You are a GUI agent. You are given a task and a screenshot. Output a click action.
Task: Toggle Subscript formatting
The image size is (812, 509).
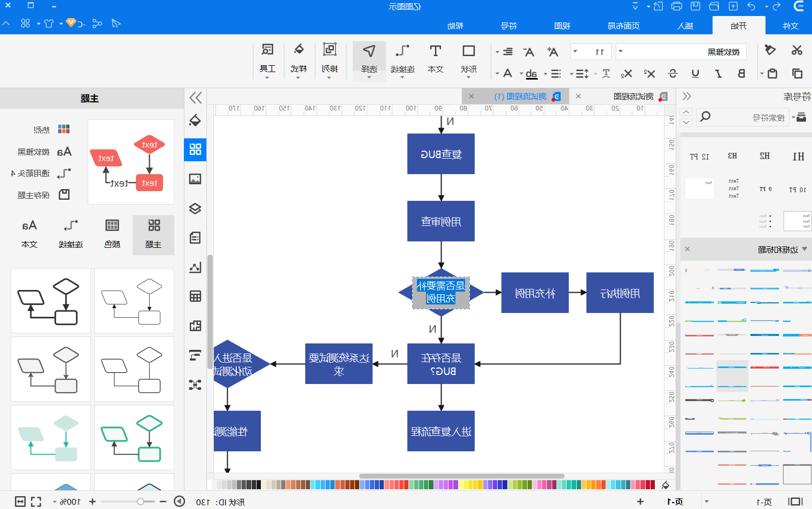pos(627,74)
